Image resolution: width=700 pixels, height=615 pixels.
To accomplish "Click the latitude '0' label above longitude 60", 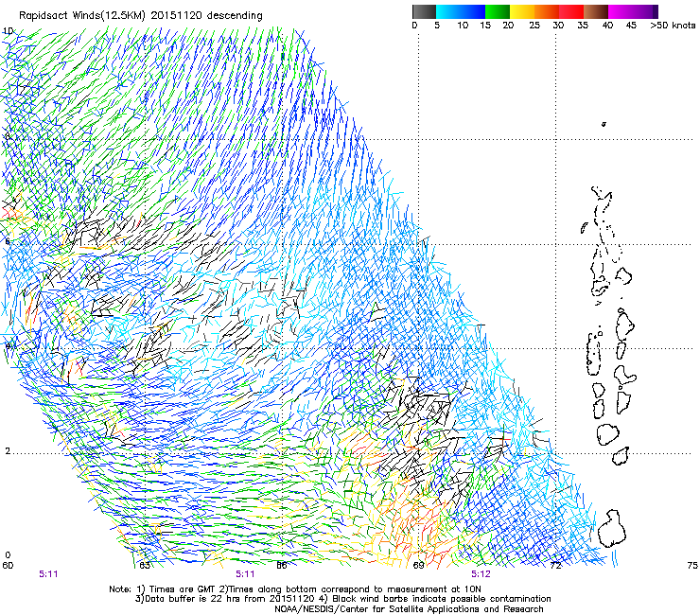I will pyautogui.click(x=8, y=555).
